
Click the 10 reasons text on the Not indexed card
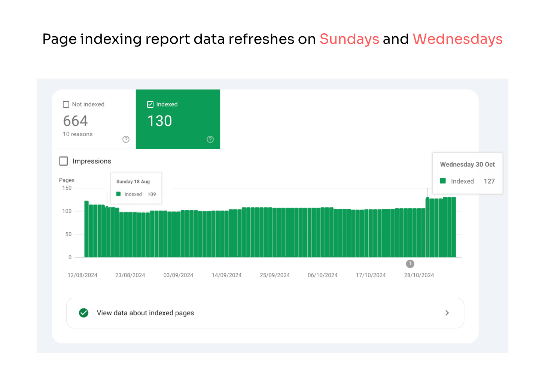point(77,134)
